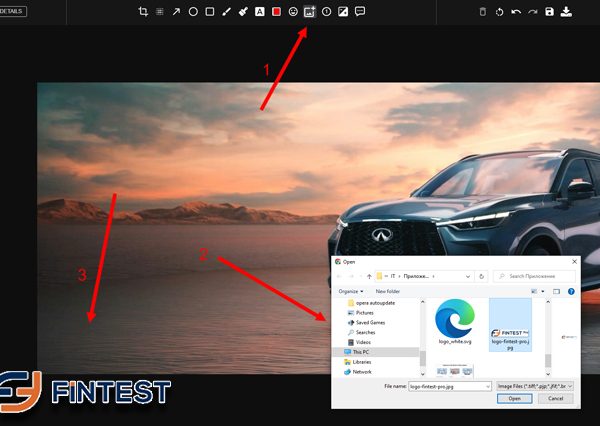Choose the Circle shape tool

(x=193, y=12)
